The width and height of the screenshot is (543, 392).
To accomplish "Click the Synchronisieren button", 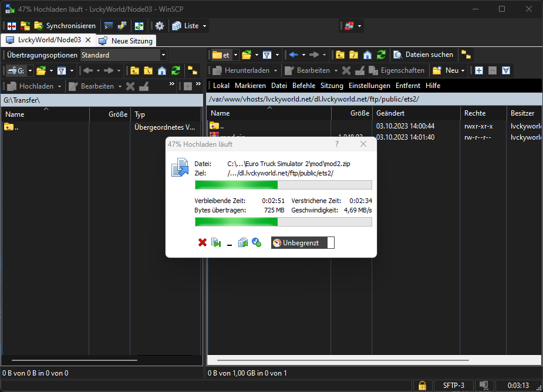I will pos(65,26).
